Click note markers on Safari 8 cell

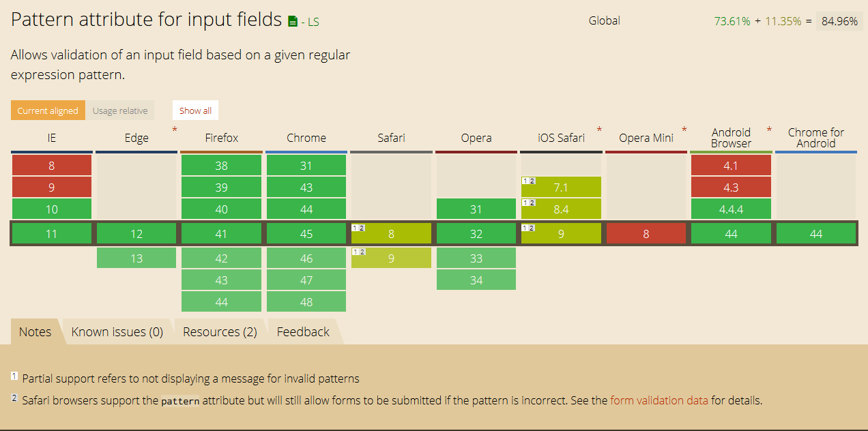coord(358,228)
